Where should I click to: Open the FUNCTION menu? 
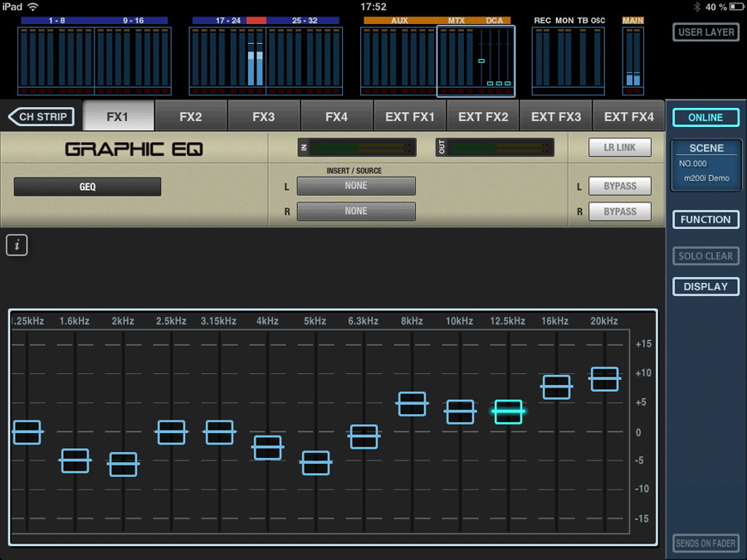click(705, 220)
